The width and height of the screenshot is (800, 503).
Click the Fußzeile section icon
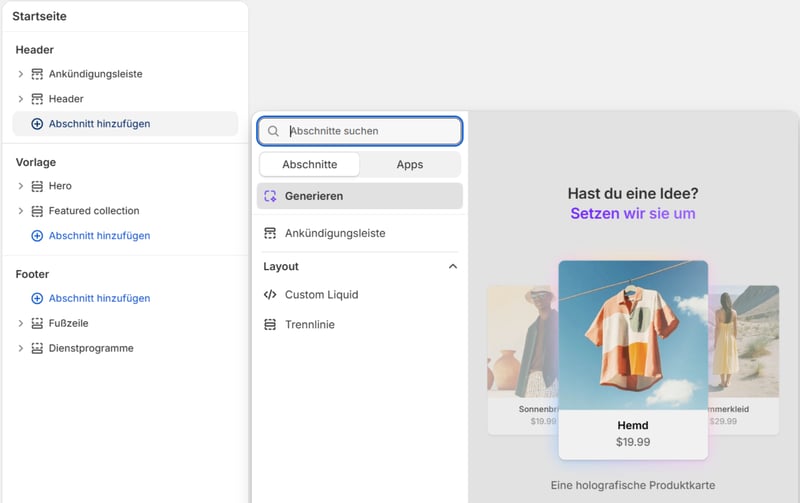pyautogui.click(x=37, y=323)
